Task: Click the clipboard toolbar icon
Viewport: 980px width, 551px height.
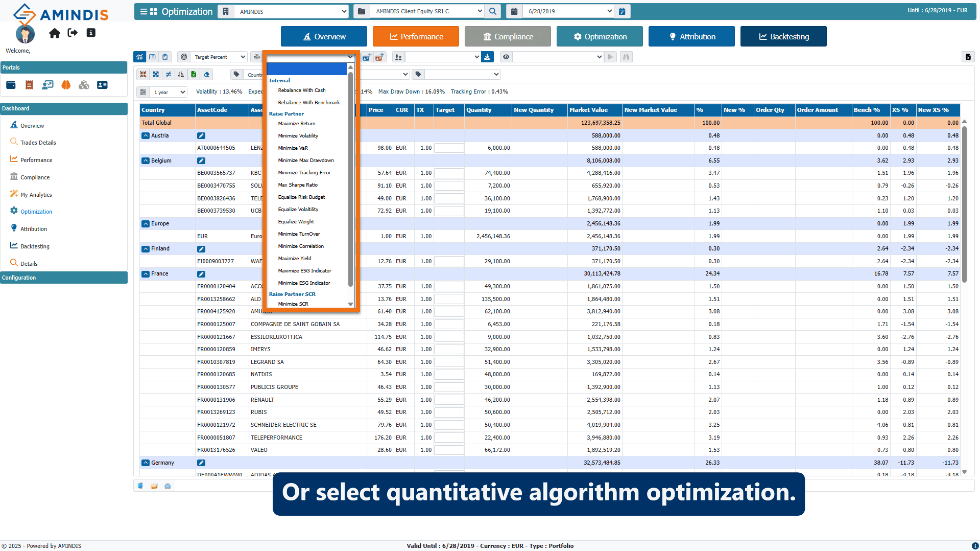Action: 164,57
